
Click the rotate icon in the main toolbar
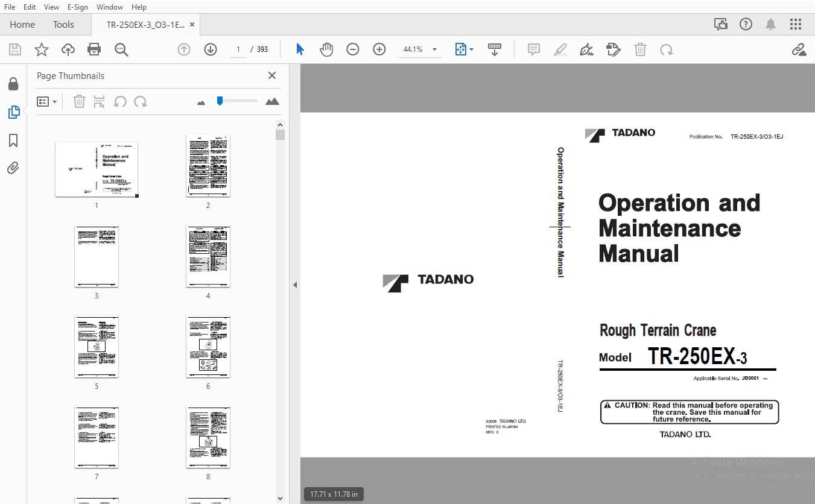(667, 49)
